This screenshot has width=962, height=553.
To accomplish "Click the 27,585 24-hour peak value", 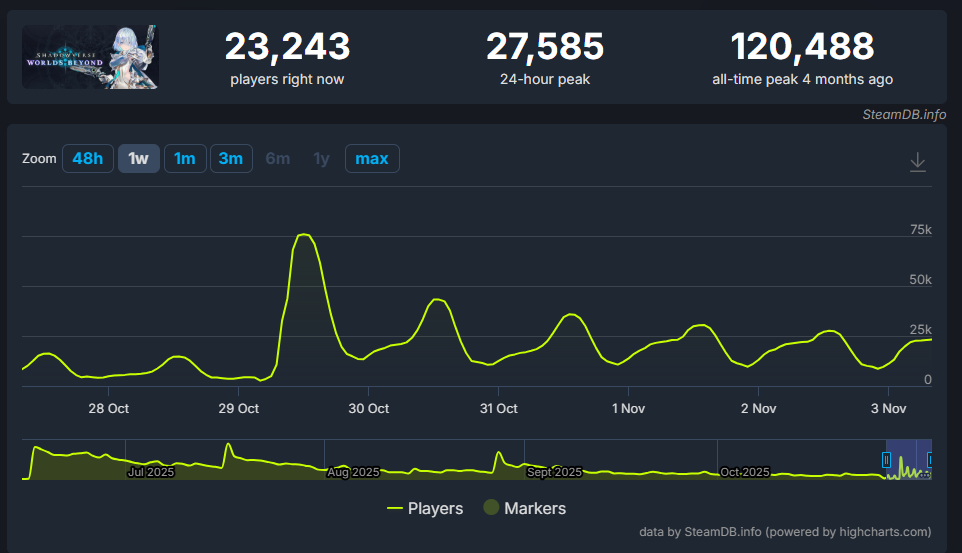I will pyautogui.click(x=545, y=47).
